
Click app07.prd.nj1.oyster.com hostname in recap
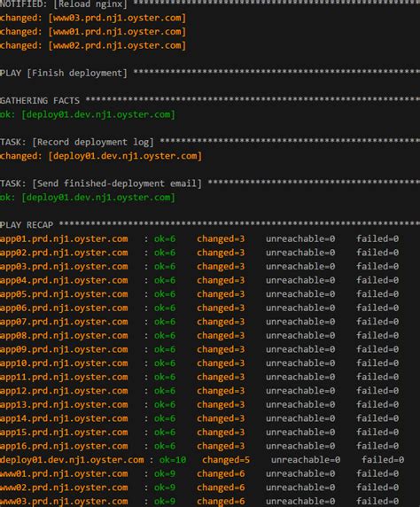[x=64, y=322]
